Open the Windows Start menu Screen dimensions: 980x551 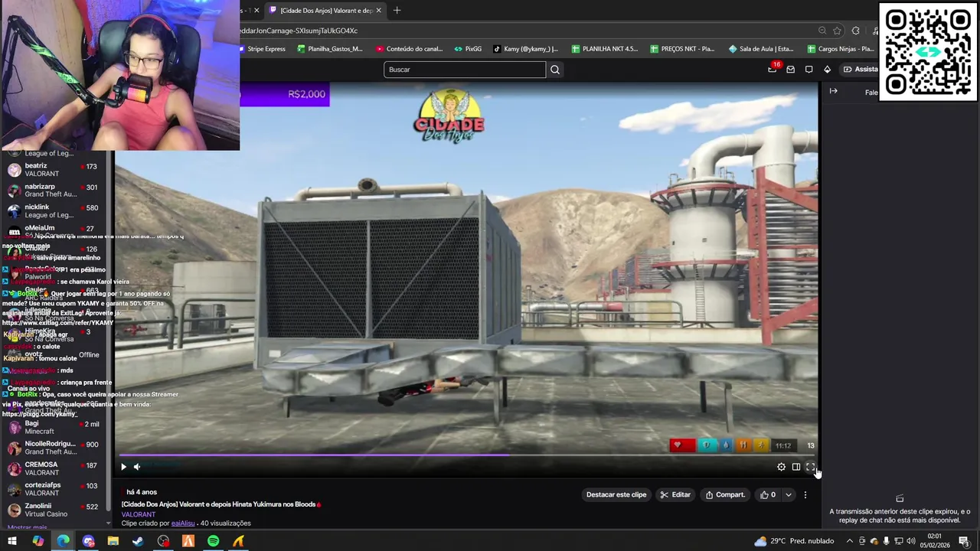click(x=12, y=541)
